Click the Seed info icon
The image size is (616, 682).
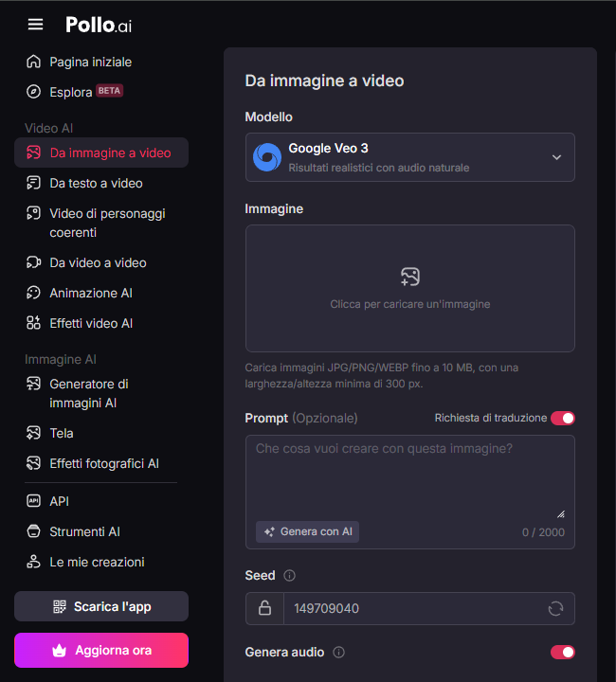pos(290,575)
